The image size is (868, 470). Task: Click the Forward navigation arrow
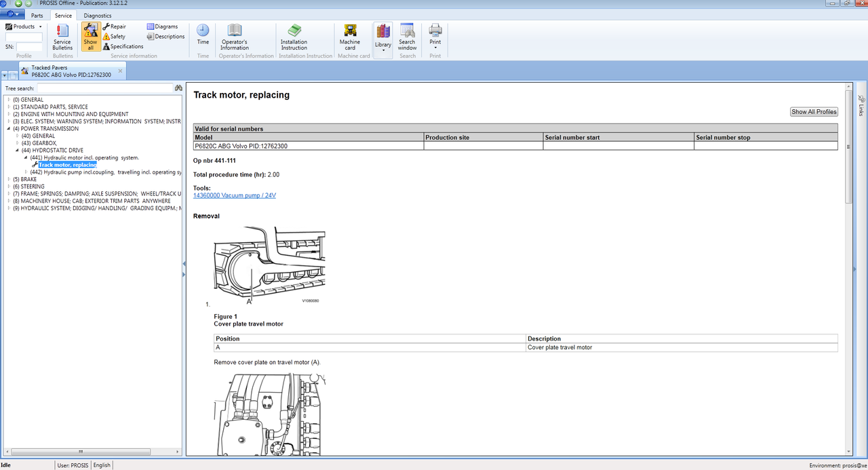tap(28, 3)
